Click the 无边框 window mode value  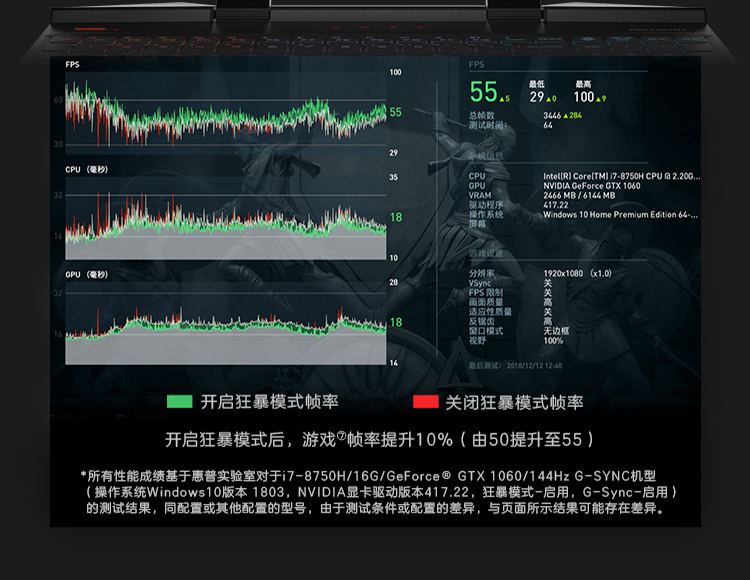click(x=556, y=331)
